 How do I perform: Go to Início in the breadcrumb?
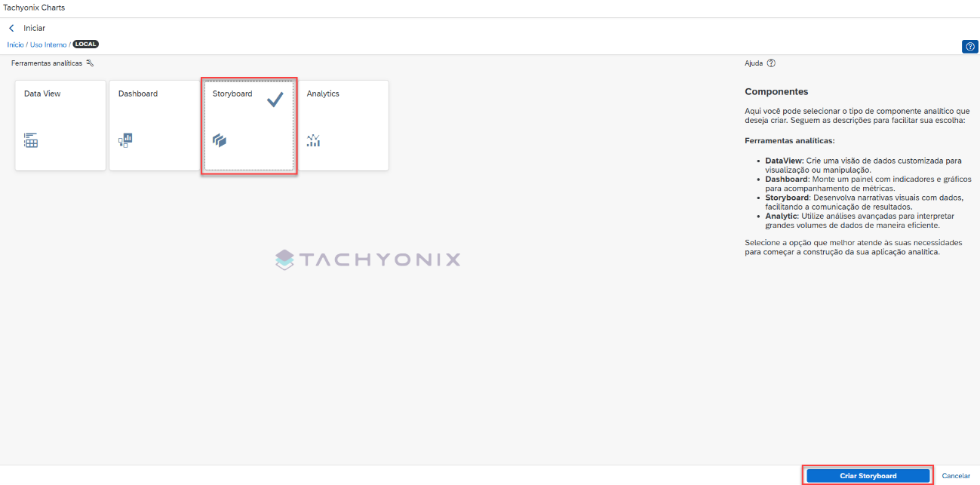[16, 45]
